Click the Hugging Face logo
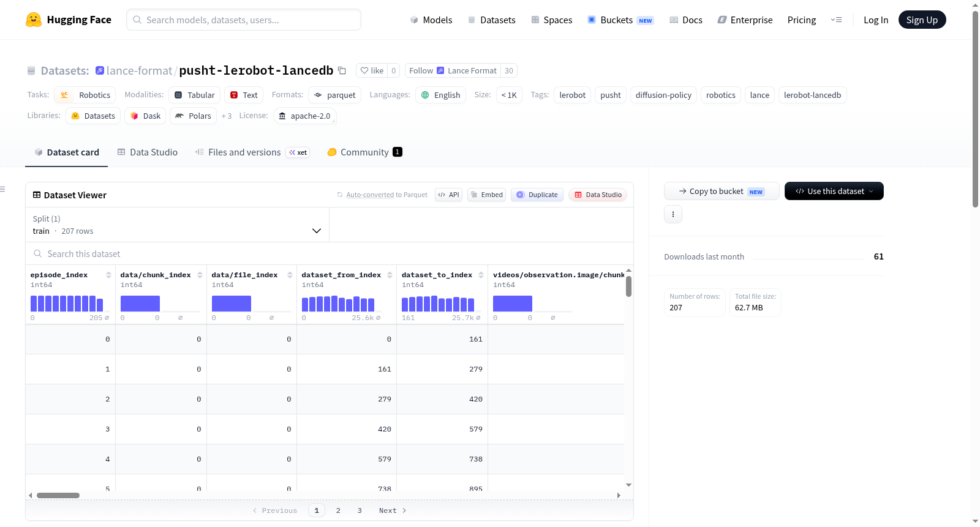980x527 pixels. pyautogui.click(x=34, y=20)
